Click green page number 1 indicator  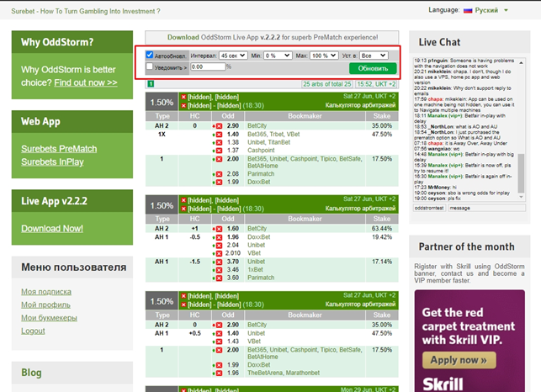click(149, 84)
